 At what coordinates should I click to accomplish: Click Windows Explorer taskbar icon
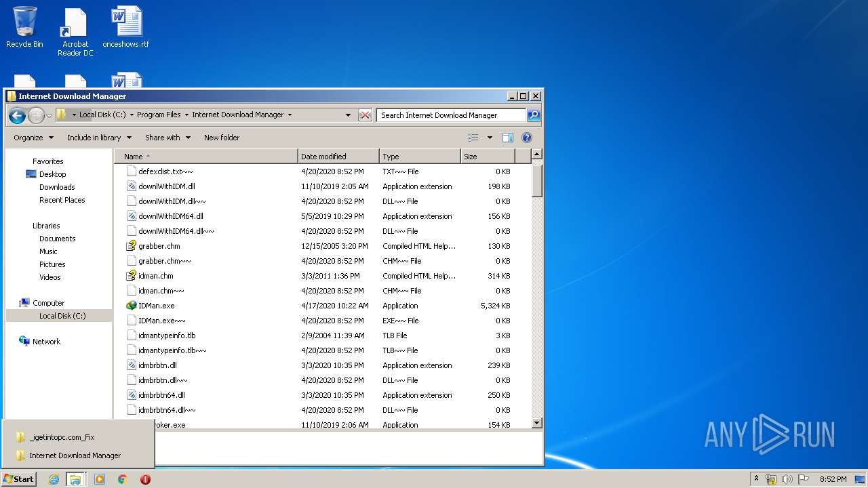point(75,479)
